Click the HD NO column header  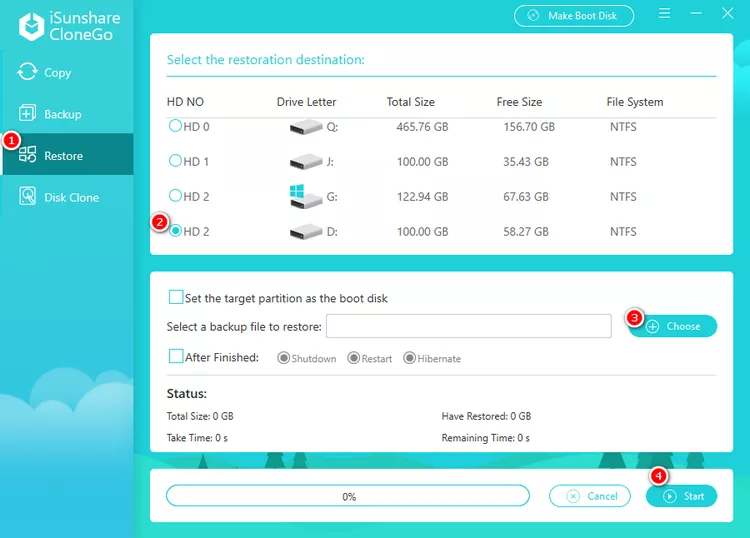[185, 102]
